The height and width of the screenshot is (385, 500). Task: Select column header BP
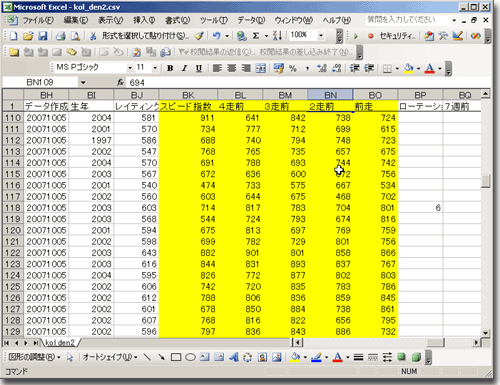[x=420, y=95]
